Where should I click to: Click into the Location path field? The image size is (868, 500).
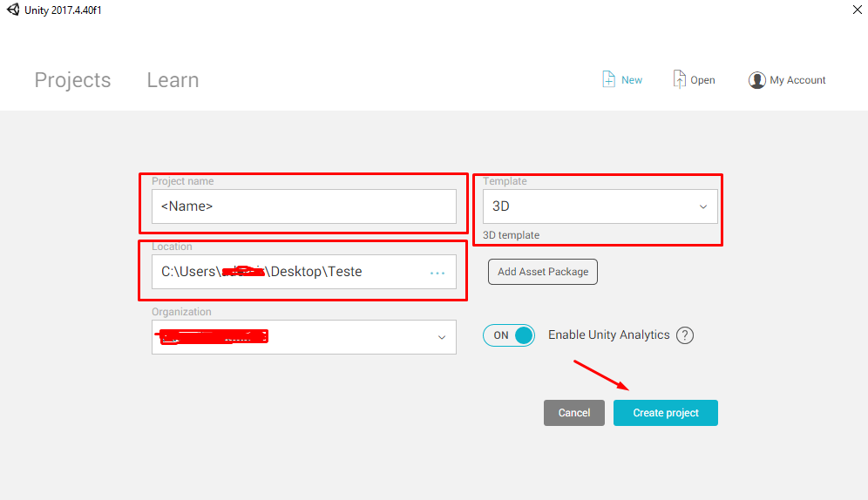[288, 272]
